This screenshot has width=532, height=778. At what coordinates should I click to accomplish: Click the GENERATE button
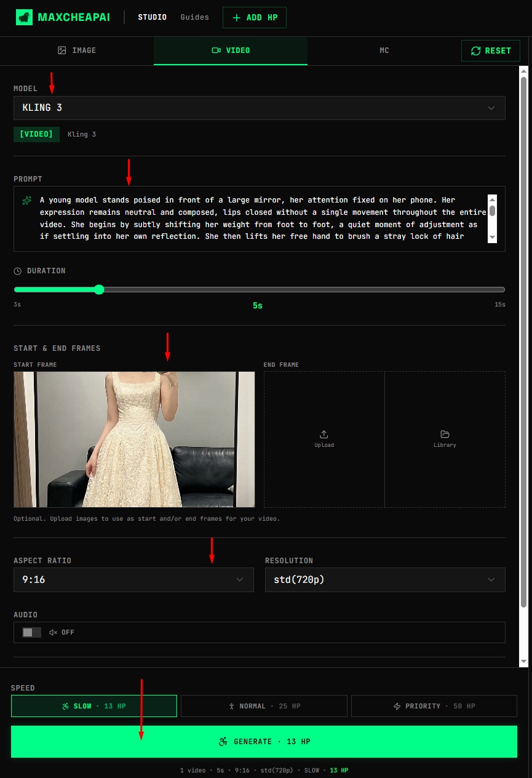266,742
